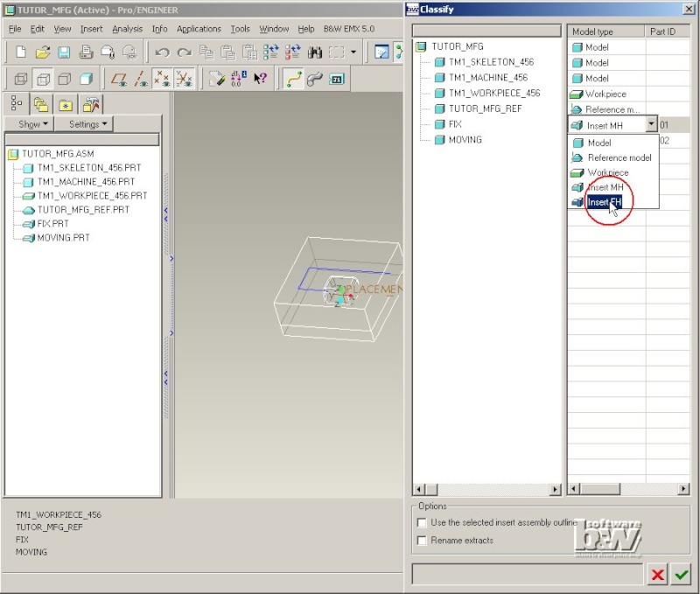Open the Edit menu

tap(38, 29)
